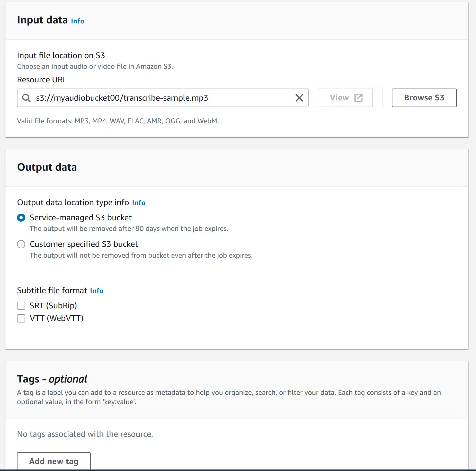This screenshot has height=471, width=476.
Task: Enable the VTT (WebVTT) checkbox
Action: pyautogui.click(x=21, y=318)
